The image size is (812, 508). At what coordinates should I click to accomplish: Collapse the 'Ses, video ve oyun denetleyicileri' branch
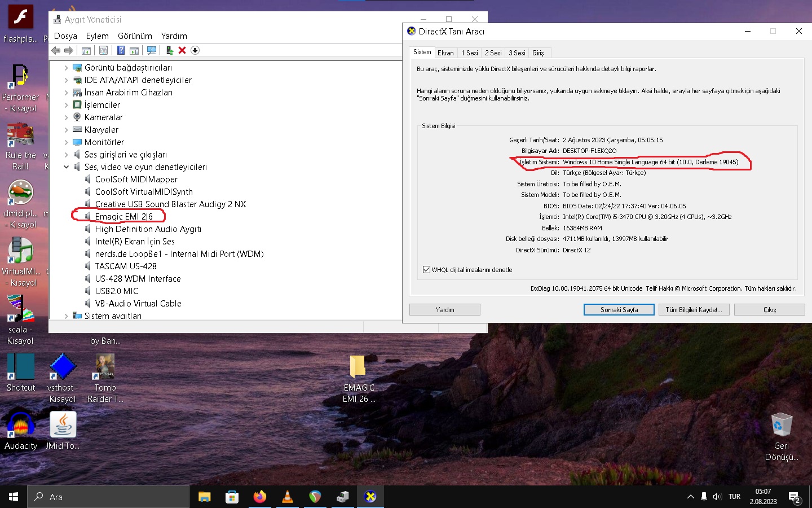(66, 167)
